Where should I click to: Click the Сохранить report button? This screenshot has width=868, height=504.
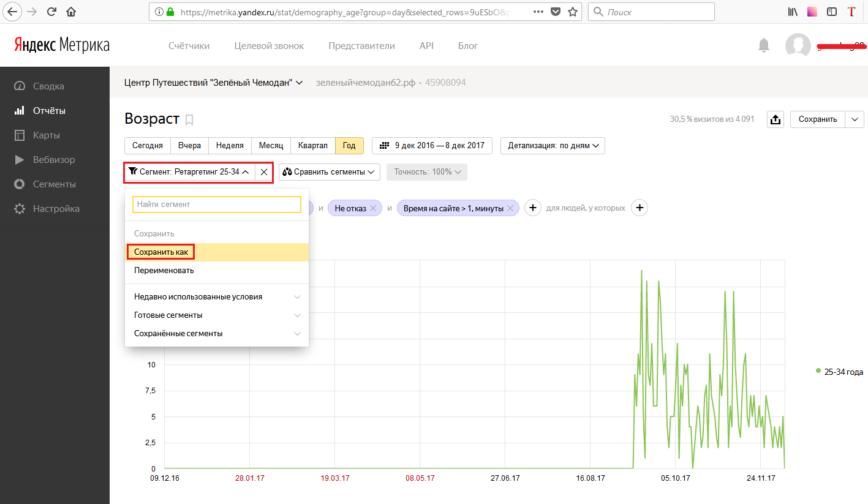click(x=818, y=119)
